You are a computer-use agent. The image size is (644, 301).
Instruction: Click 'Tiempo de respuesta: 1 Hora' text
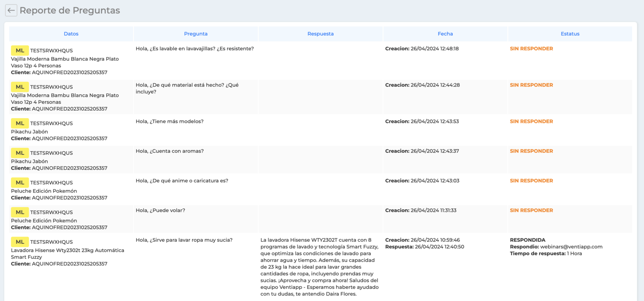546,253
